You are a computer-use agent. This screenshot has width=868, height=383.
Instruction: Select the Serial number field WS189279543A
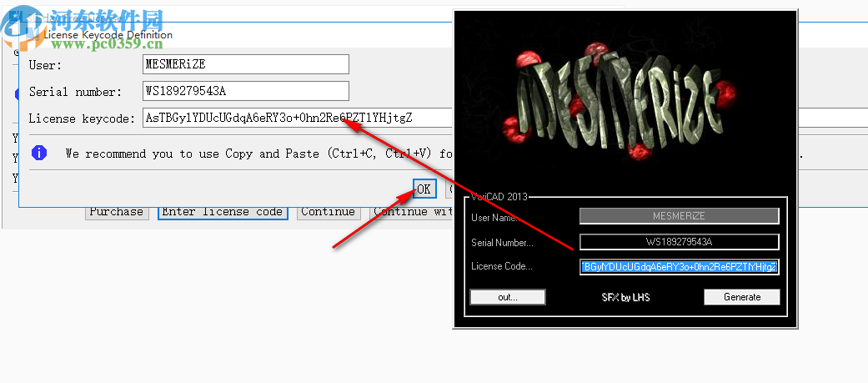point(246,91)
